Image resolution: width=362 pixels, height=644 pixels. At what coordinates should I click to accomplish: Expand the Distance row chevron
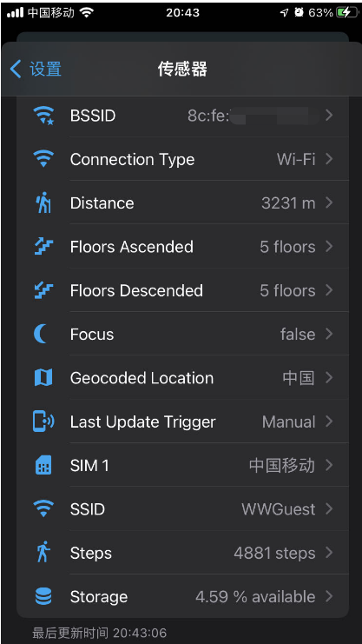click(x=329, y=202)
